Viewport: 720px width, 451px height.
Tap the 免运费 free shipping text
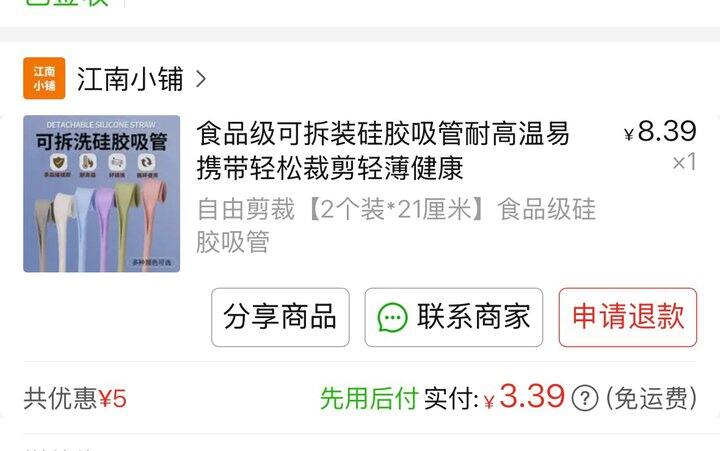[651, 398]
